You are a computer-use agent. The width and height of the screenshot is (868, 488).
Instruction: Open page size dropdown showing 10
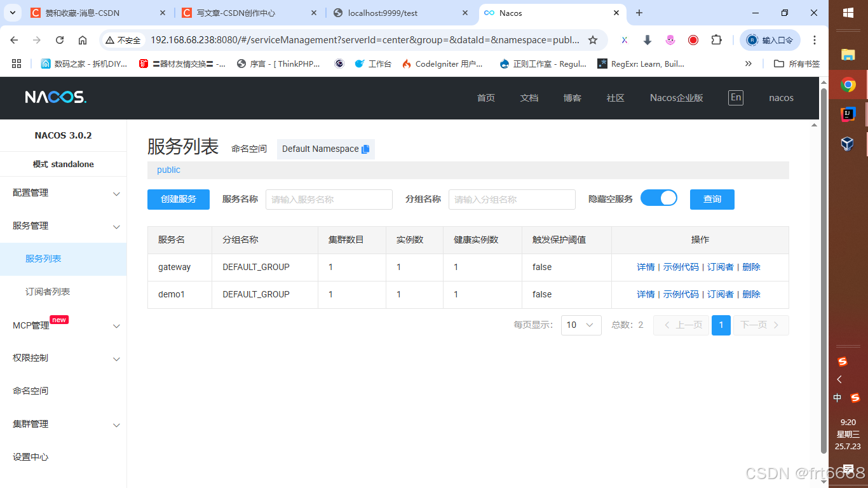click(581, 325)
